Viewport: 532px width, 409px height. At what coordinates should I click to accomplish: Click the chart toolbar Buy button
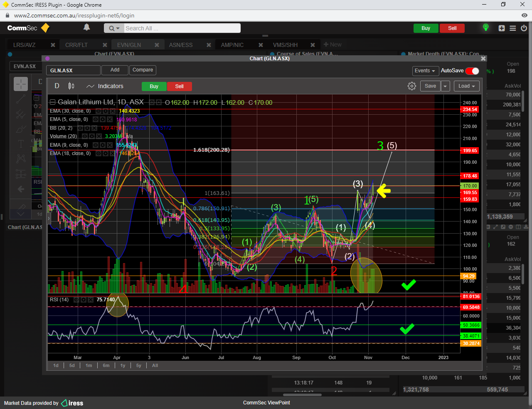pos(154,86)
